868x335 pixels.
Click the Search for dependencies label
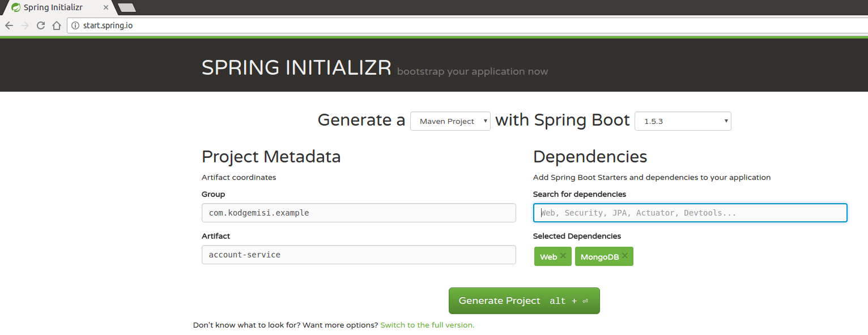pyautogui.click(x=580, y=194)
